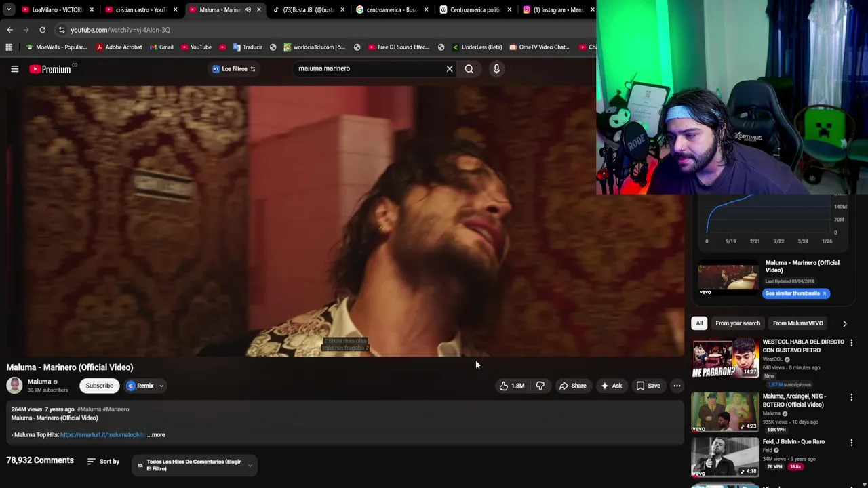Switch to Busta JB TikTok tab
Screen dimensions: 868x488
click(309, 9)
